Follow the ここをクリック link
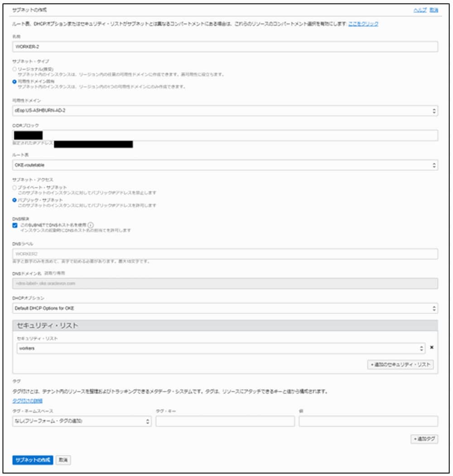 pyautogui.click(x=363, y=24)
